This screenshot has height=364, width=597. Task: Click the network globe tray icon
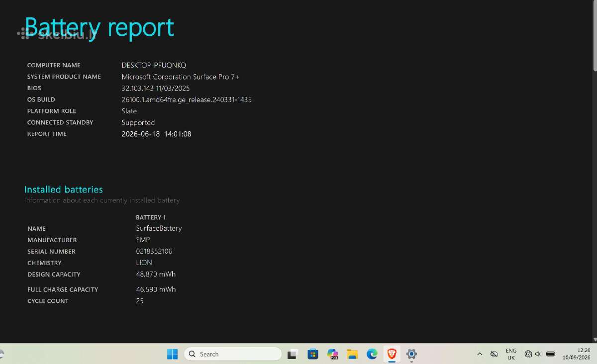[x=528, y=354]
